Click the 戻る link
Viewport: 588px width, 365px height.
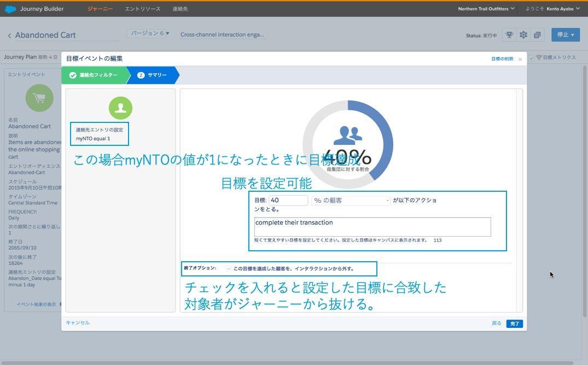pyautogui.click(x=497, y=323)
